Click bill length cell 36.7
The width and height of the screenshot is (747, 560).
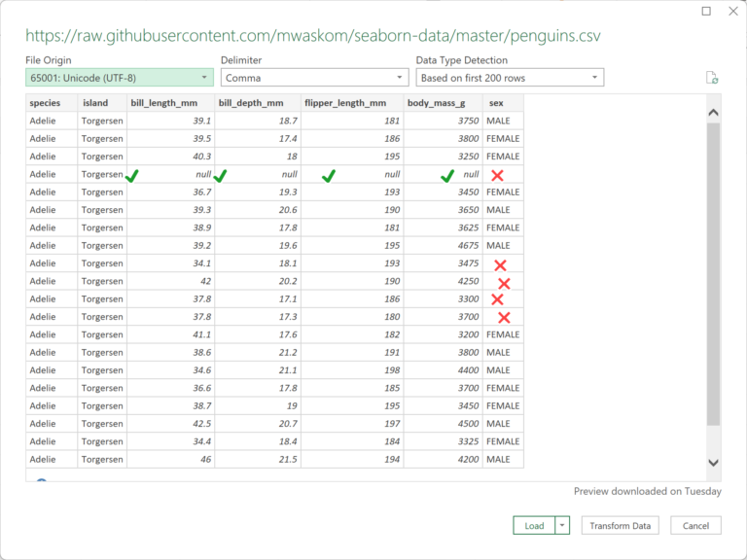pyautogui.click(x=170, y=192)
